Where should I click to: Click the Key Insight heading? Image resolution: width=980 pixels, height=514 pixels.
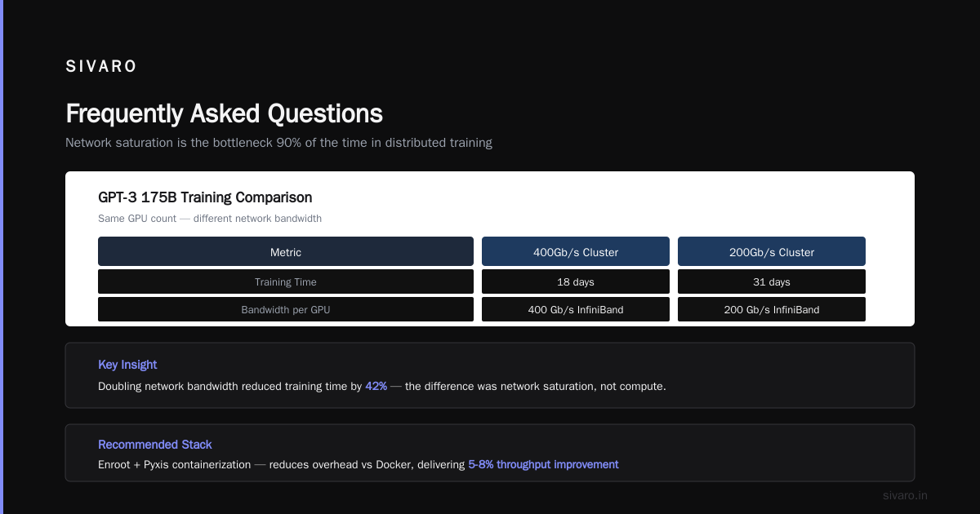click(x=127, y=365)
